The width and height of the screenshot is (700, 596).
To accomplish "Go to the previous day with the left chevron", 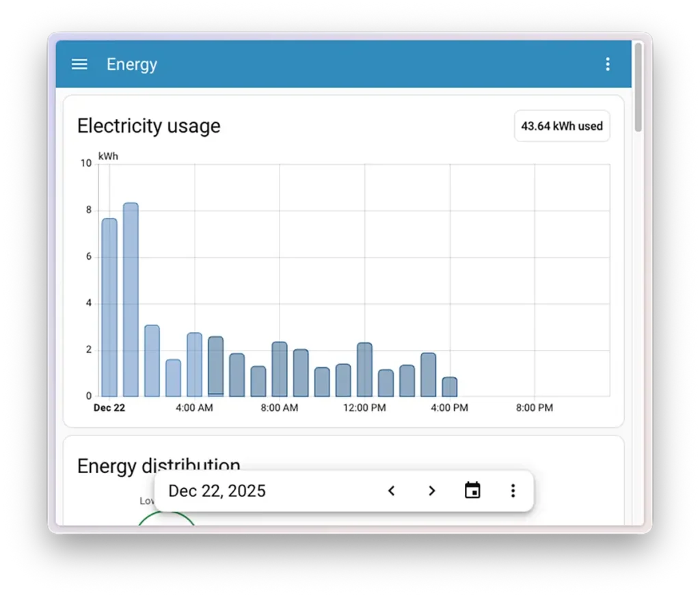I will coord(391,491).
